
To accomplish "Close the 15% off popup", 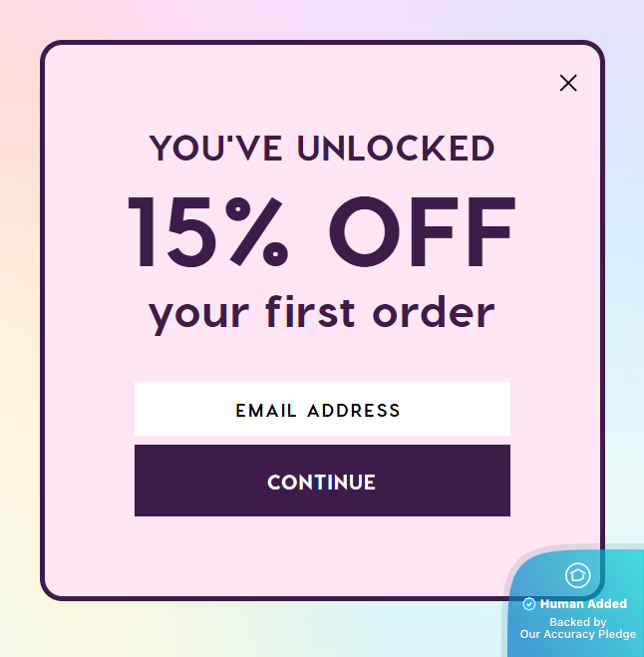I will (x=568, y=83).
